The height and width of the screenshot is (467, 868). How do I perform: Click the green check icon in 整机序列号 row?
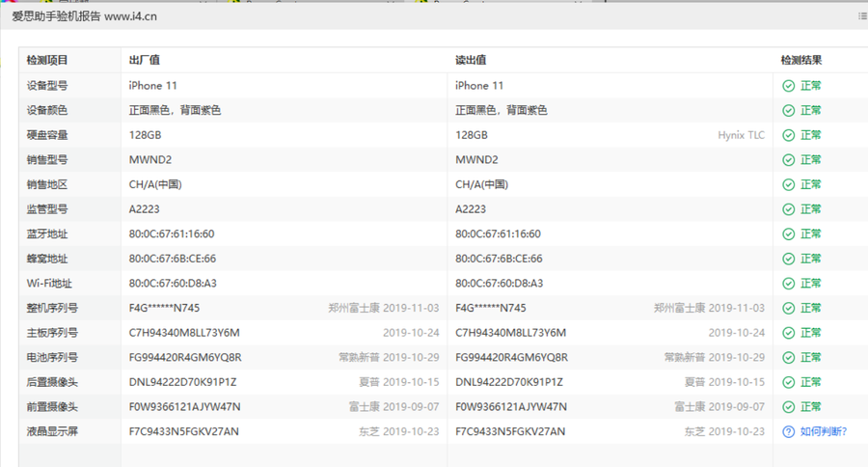(x=788, y=308)
